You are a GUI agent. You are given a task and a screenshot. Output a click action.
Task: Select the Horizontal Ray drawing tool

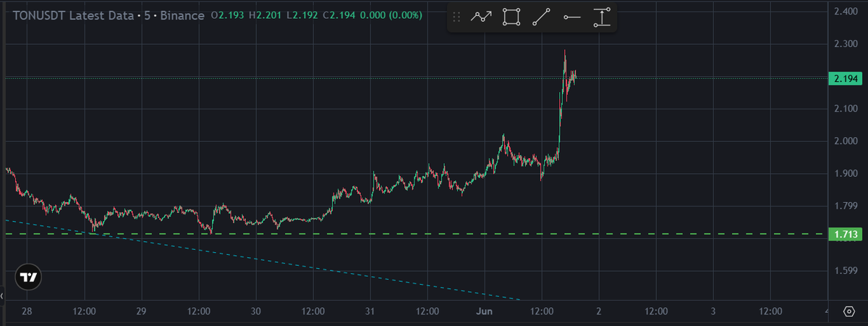pos(571,17)
